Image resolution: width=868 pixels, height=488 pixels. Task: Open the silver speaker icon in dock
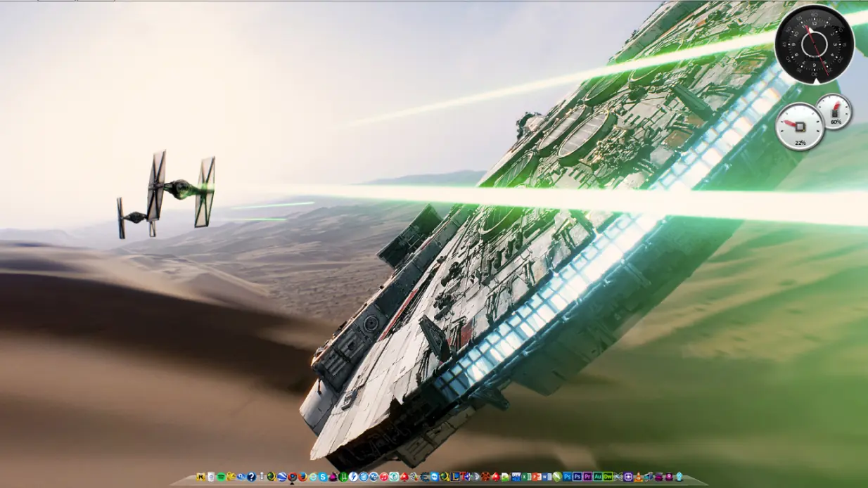[x=476, y=477]
